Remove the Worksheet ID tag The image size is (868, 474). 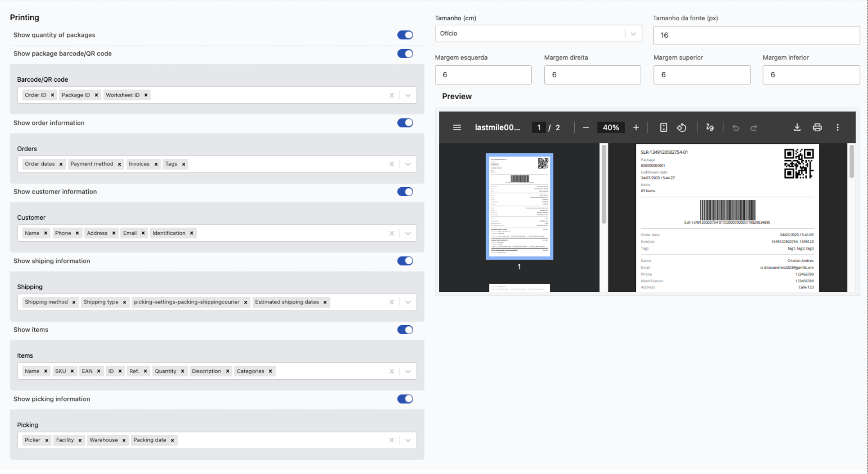tap(146, 95)
